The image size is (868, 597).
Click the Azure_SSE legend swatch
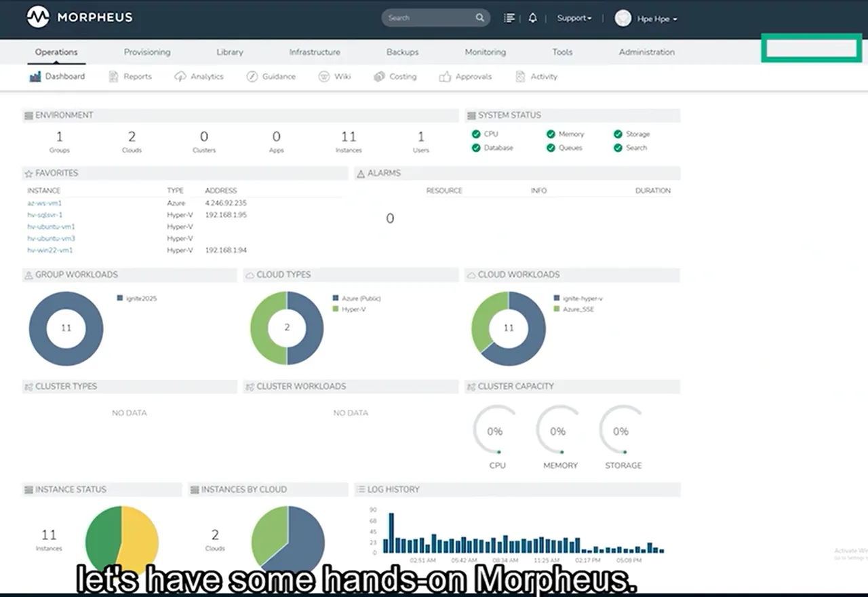tap(557, 309)
